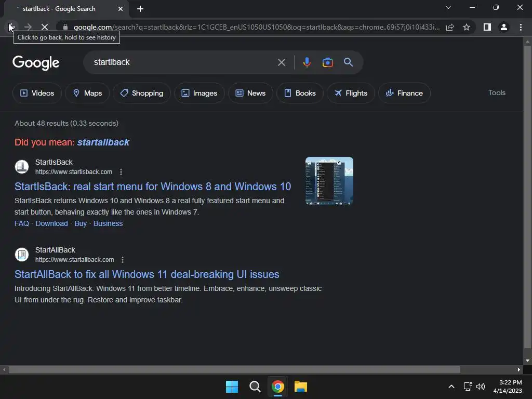Open the Download sitelink
The width and height of the screenshot is (532, 399).
tap(51, 223)
